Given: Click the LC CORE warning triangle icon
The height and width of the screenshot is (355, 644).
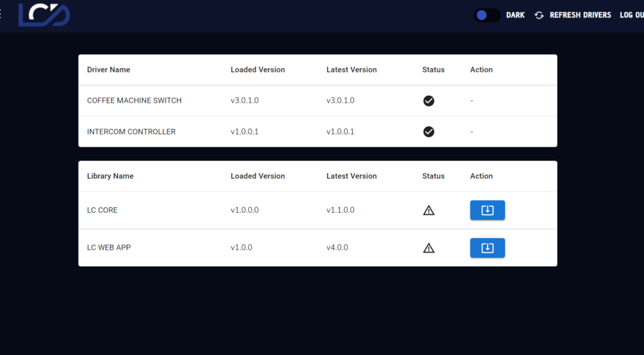Looking at the screenshot, I should pyautogui.click(x=428, y=210).
